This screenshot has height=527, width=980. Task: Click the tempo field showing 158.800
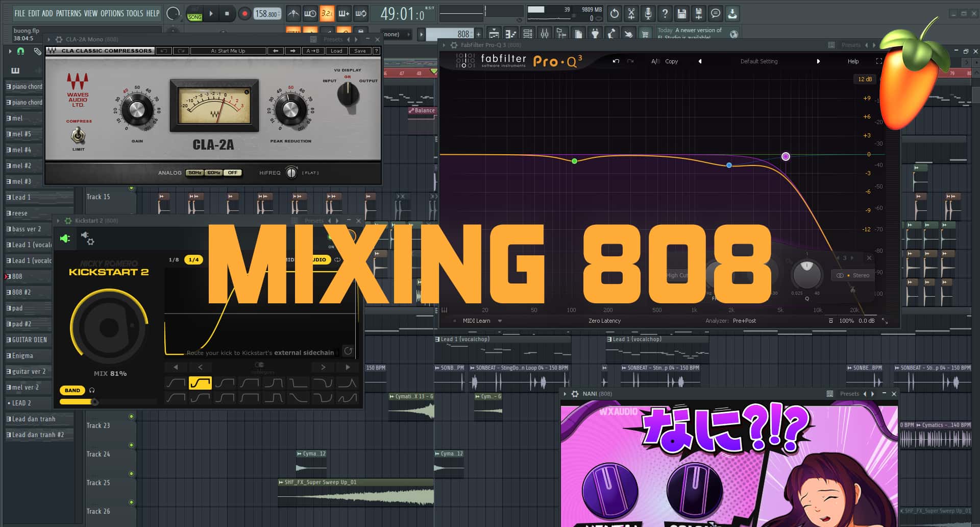[267, 14]
